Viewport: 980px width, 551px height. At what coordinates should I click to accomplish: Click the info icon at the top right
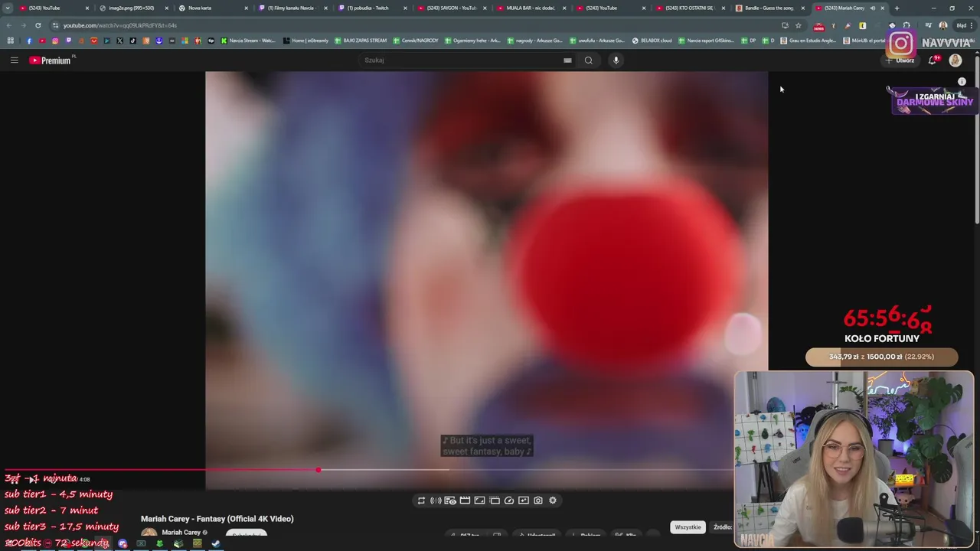click(962, 81)
